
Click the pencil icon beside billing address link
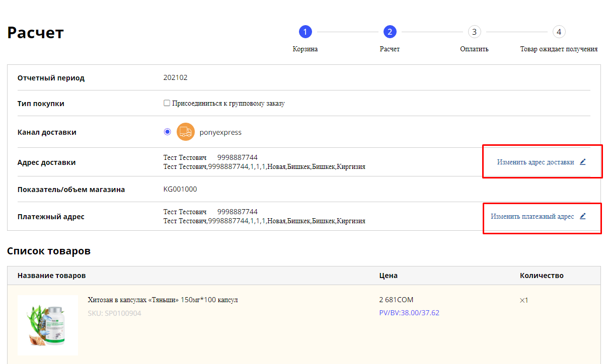(x=583, y=216)
